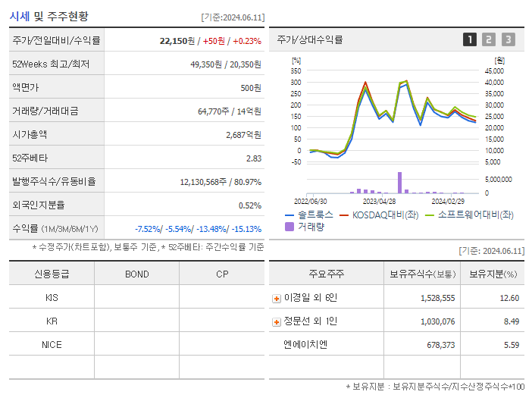Click 보유주식수(보통) column header

click(422, 274)
